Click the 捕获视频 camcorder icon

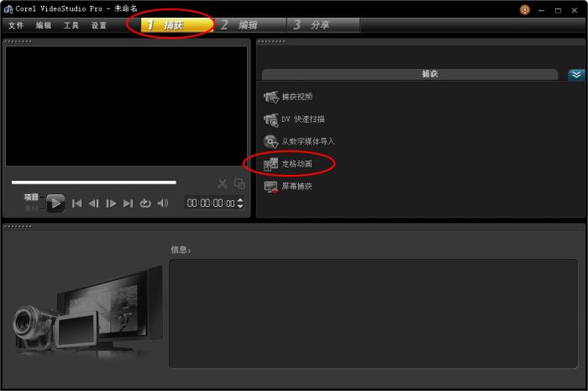[x=270, y=97]
